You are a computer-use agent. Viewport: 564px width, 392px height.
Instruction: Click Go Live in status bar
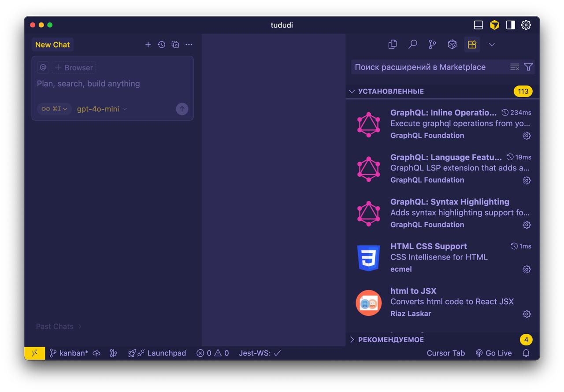(x=493, y=353)
